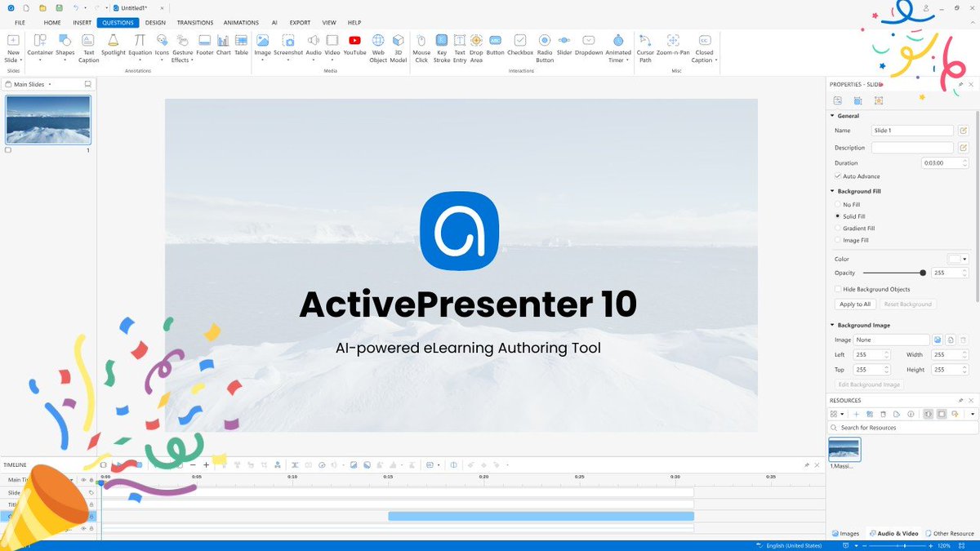Insert a Web Object
The width and height of the screenshot is (980, 551).
[378, 48]
